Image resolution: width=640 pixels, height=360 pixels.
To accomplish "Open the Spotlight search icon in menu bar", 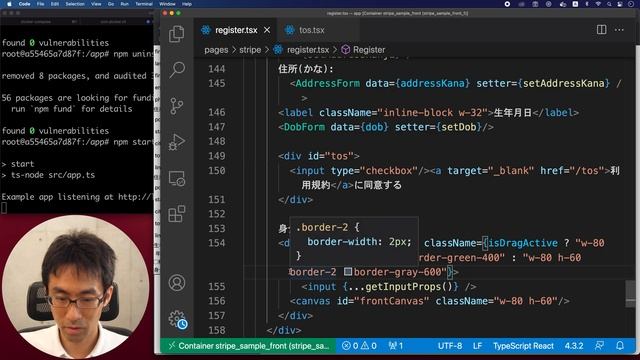I will 609,4.
